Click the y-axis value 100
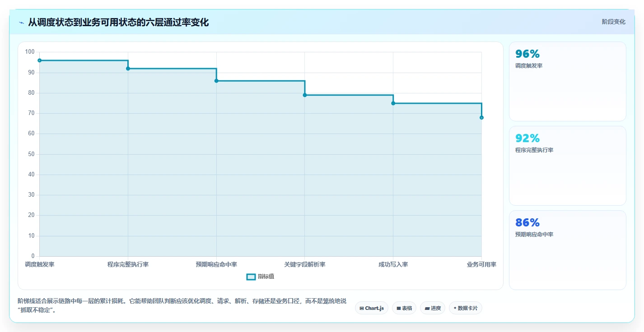Viewport: 644px width, 332px height. (30, 52)
